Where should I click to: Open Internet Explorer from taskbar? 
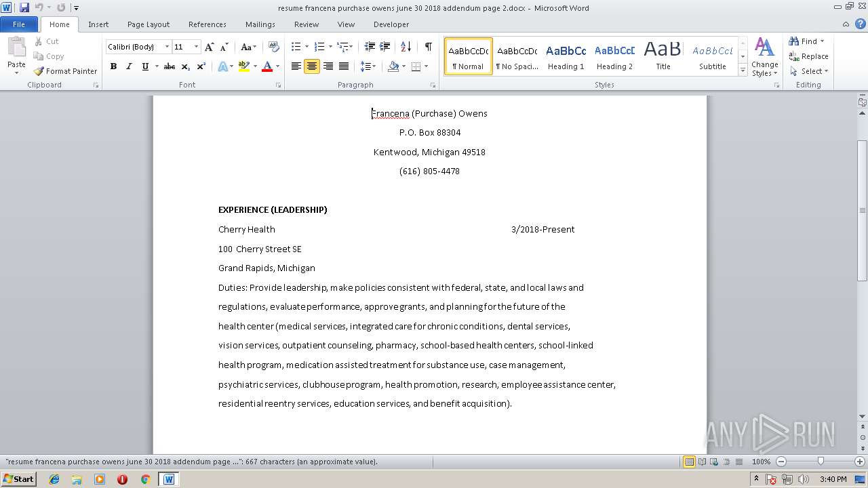pos(54,479)
